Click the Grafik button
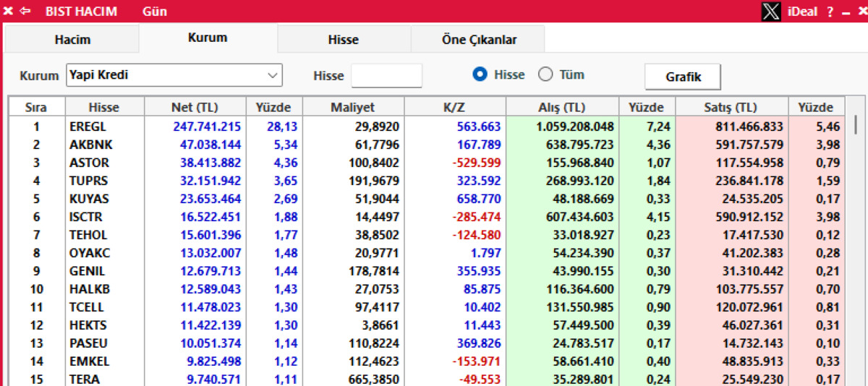This screenshot has width=868, height=386. click(x=683, y=76)
